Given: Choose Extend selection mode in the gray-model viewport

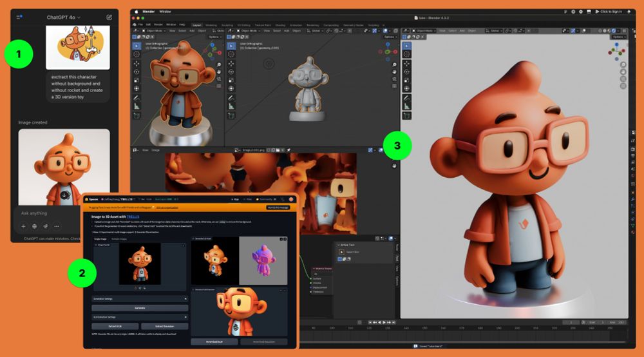Looking at the screenshot, I should (233, 37).
